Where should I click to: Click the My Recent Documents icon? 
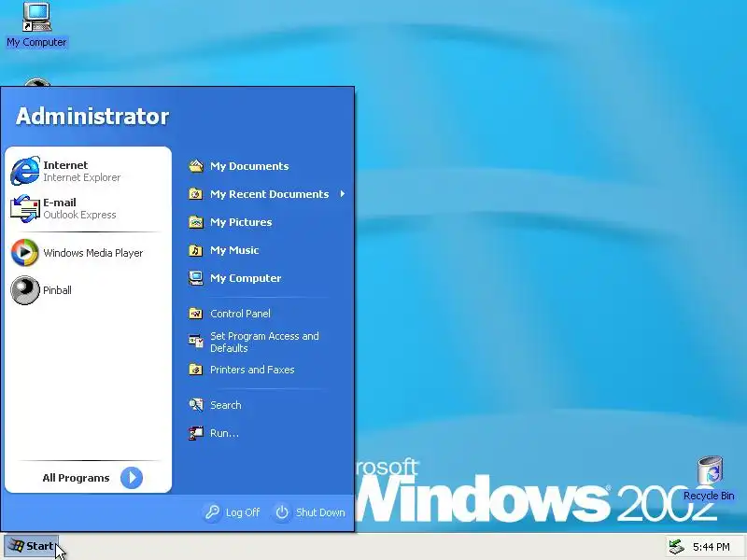click(196, 194)
